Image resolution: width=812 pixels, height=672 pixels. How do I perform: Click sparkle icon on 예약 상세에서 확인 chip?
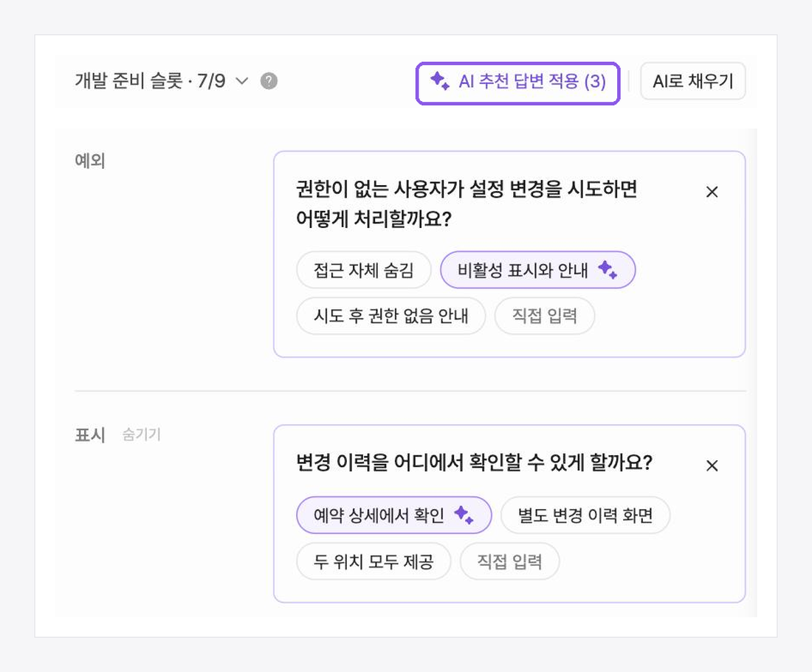pos(464,515)
